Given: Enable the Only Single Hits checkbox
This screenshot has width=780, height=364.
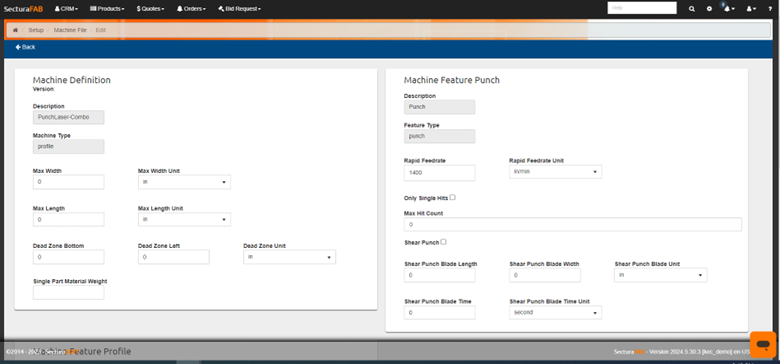Looking at the screenshot, I should pos(452,197).
